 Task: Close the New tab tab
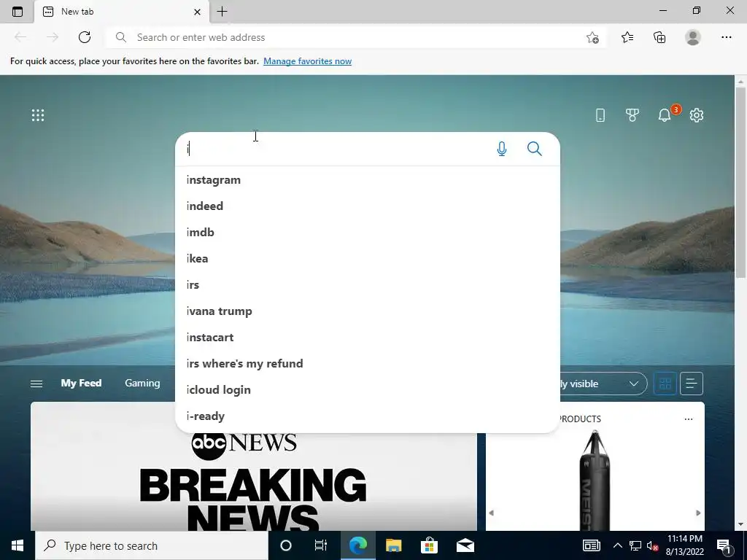[x=197, y=12]
